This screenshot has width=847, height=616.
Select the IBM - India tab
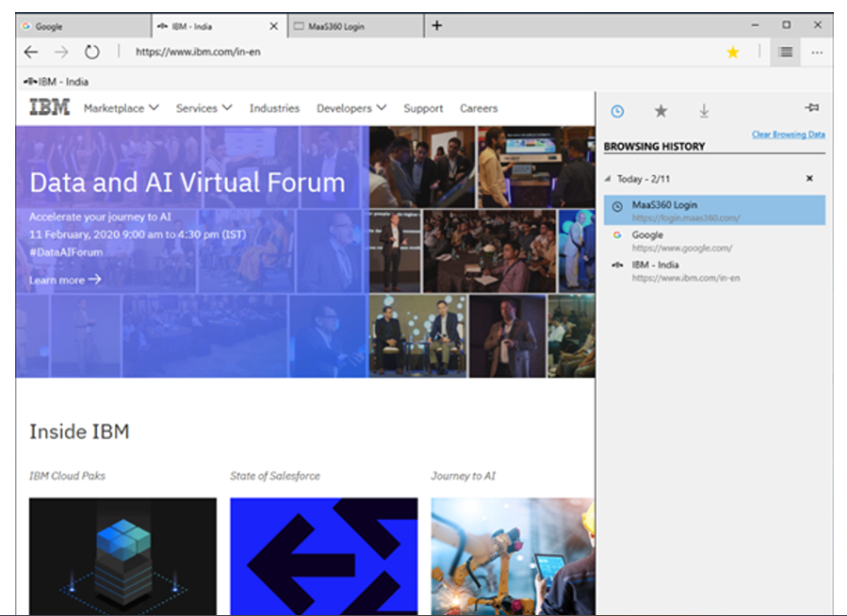(219, 26)
